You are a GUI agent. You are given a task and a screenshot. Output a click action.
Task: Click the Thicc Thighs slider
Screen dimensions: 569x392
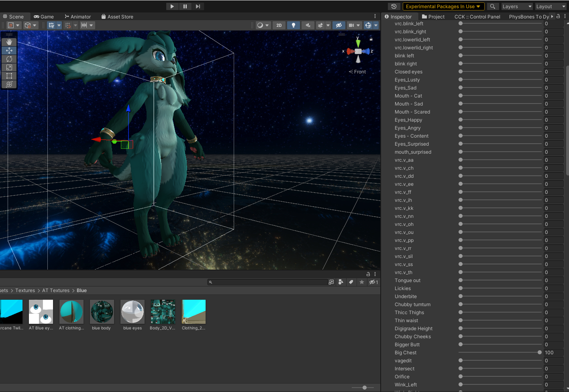[x=500, y=312]
